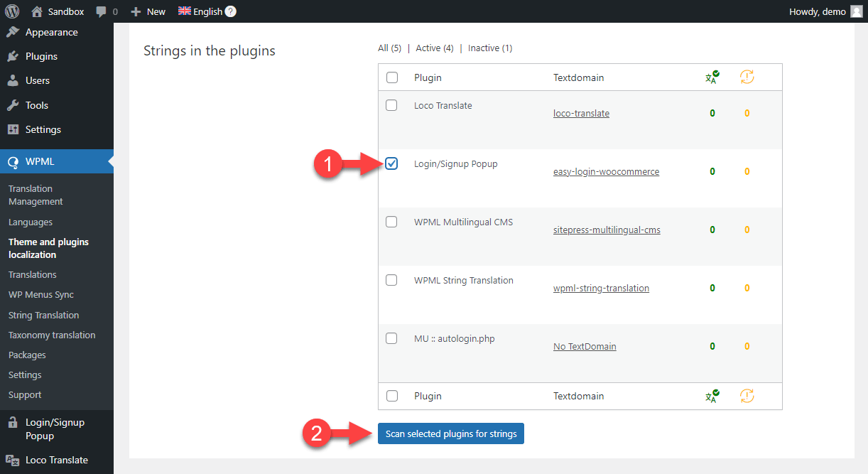Click the demo user avatar
The height and width of the screenshot is (474, 868).
pyautogui.click(x=856, y=11)
